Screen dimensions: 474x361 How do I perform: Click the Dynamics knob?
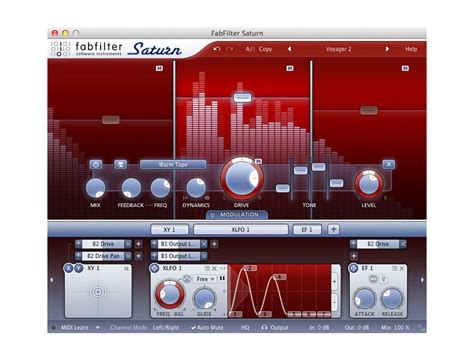coord(196,188)
